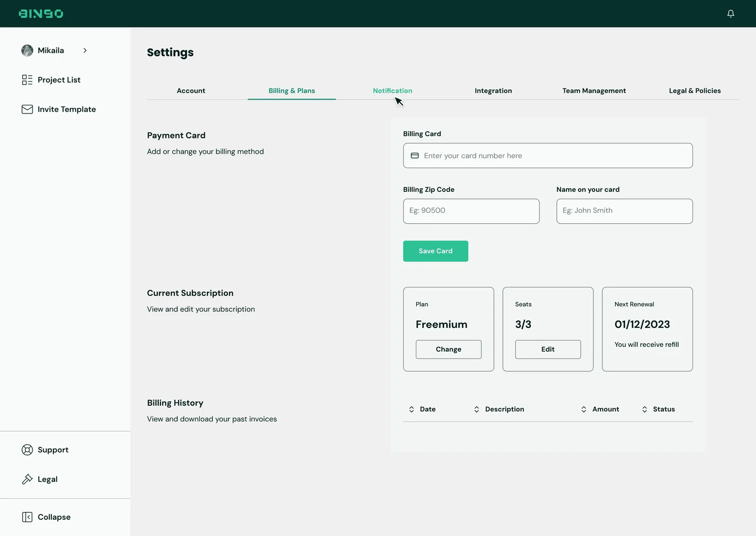Open notifications bell in top bar
This screenshot has width=756, height=536.
pos(731,14)
